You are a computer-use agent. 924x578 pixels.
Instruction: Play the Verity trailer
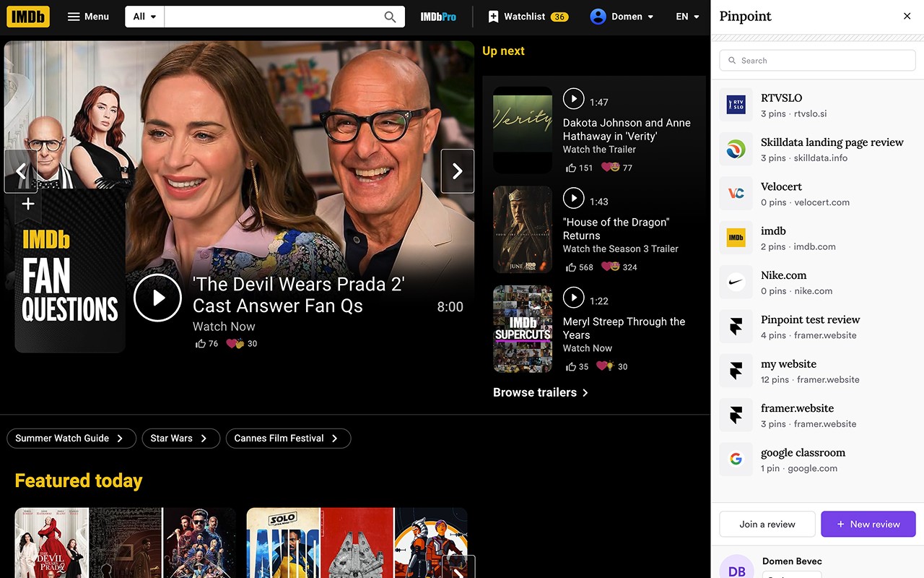pyautogui.click(x=573, y=98)
